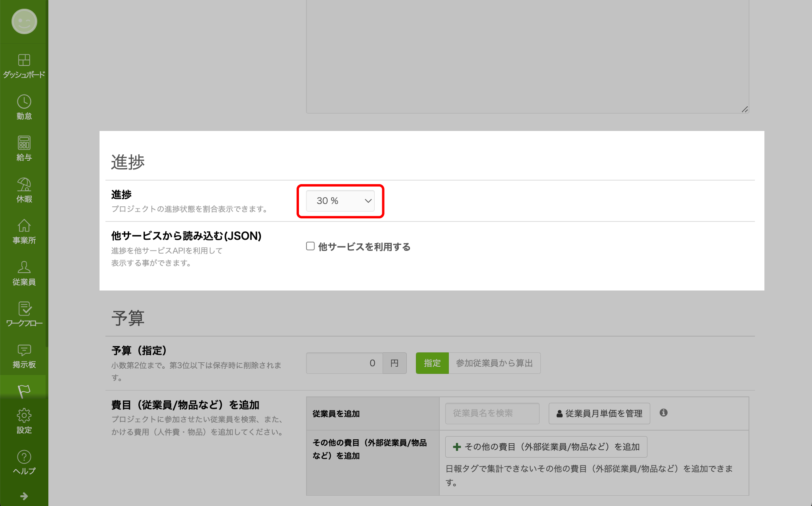Expand the sidebar with bottom arrow
Image resolution: width=812 pixels, height=506 pixels.
coord(24,496)
